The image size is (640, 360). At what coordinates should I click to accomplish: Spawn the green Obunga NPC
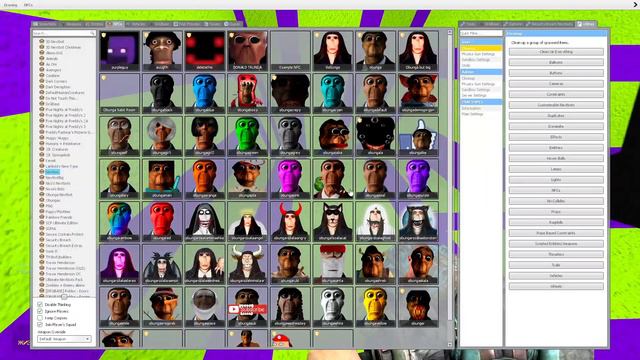point(247,136)
